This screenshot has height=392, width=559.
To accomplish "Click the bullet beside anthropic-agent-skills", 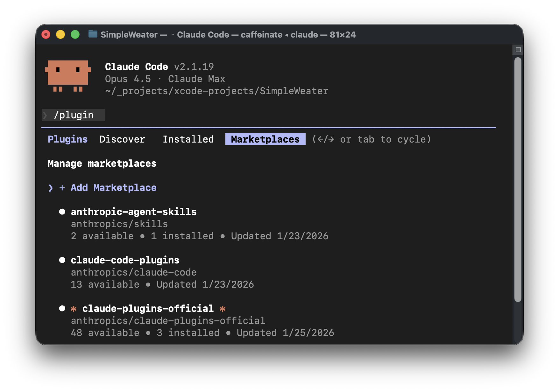I will click(x=62, y=212).
